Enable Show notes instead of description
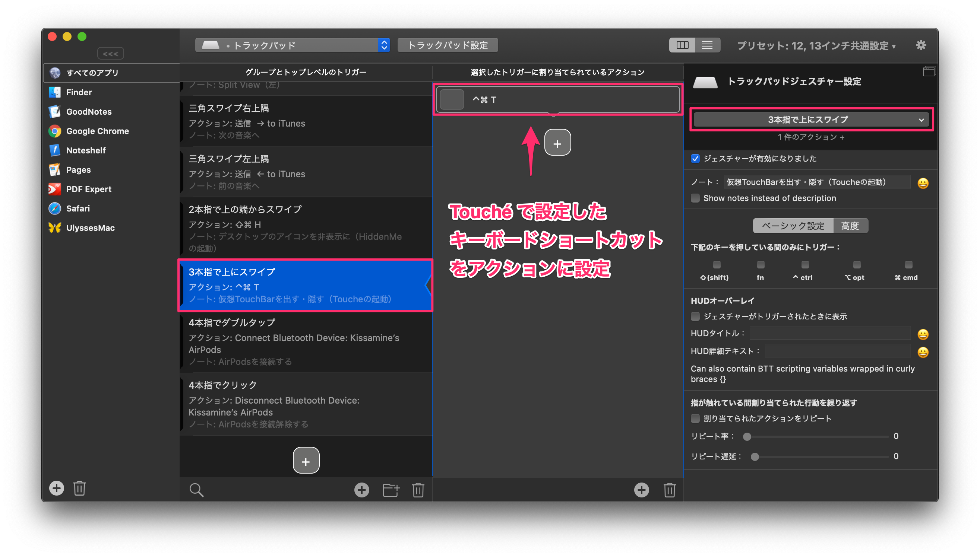Image resolution: width=980 pixels, height=557 pixels. tap(695, 198)
